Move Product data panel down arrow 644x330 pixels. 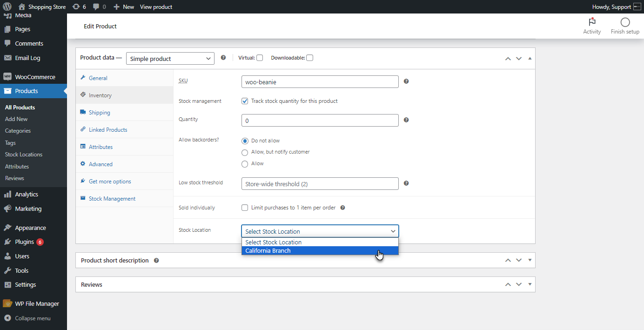pyautogui.click(x=519, y=59)
